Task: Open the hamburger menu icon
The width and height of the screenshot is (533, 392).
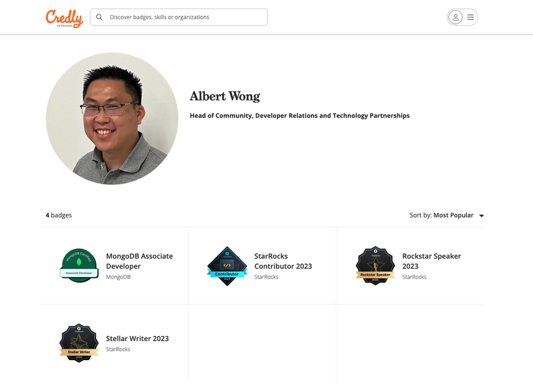Action: point(470,17)
